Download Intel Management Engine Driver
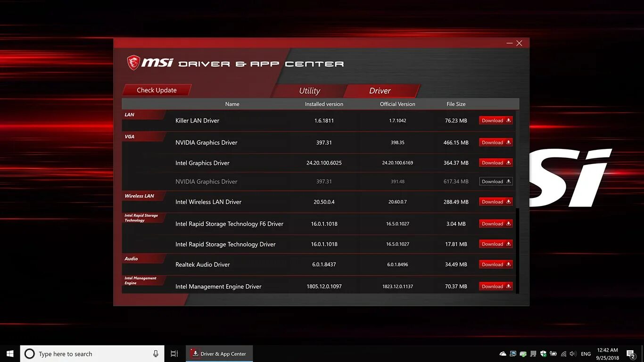 tap(496, 286)
